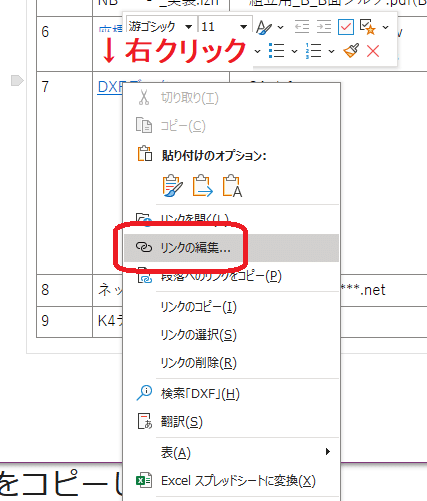Open the numbering style dropdown
The image size is (427, 501).
(x=331, y=51)
